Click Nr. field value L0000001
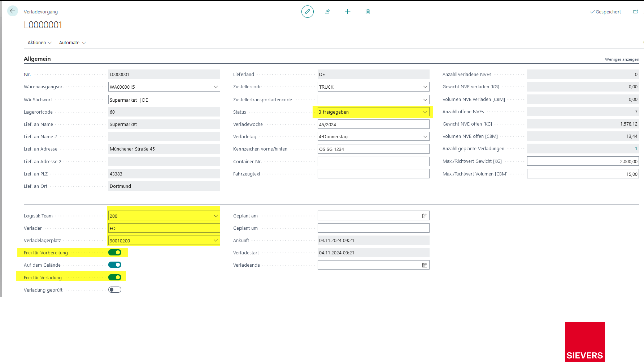 [164, 74]
